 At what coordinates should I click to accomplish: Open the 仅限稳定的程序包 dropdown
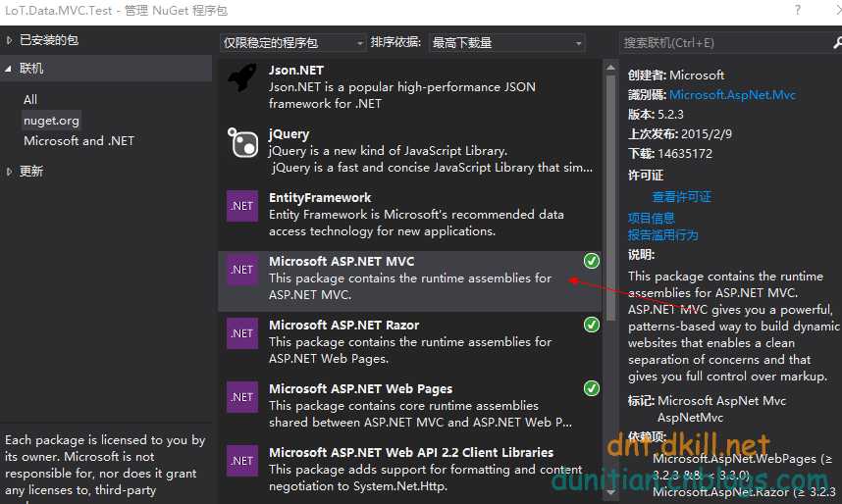293,43
